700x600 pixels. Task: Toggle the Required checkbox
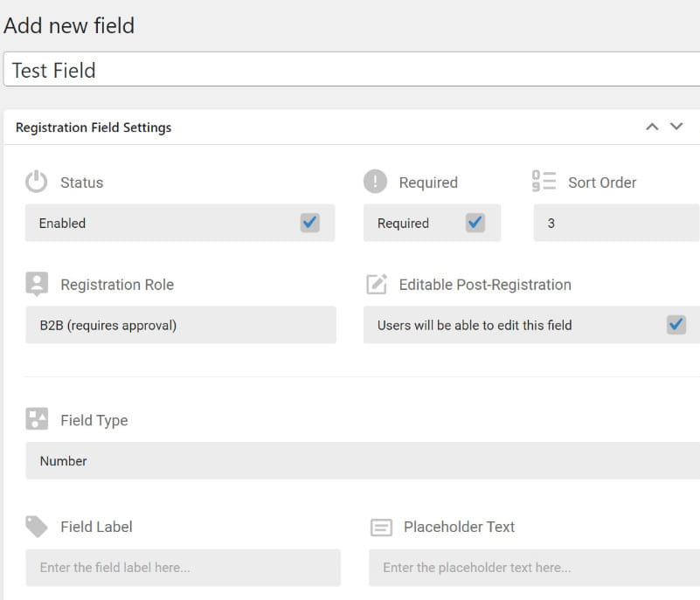pos(475,223)
